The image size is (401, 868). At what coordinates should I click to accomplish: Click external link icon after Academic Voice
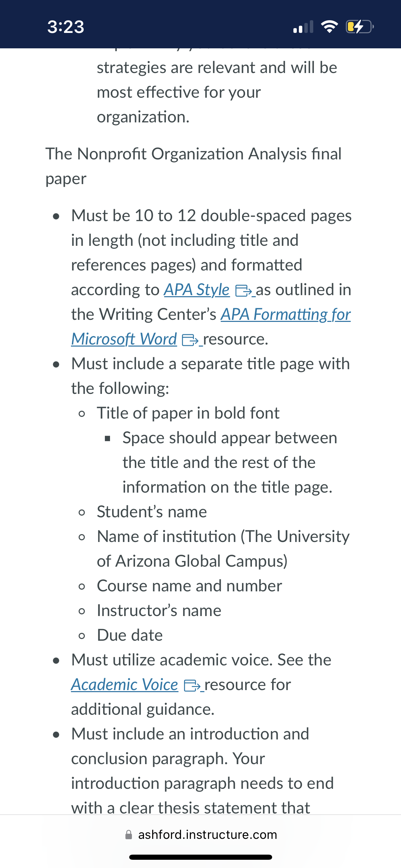(x=192, y=686)
